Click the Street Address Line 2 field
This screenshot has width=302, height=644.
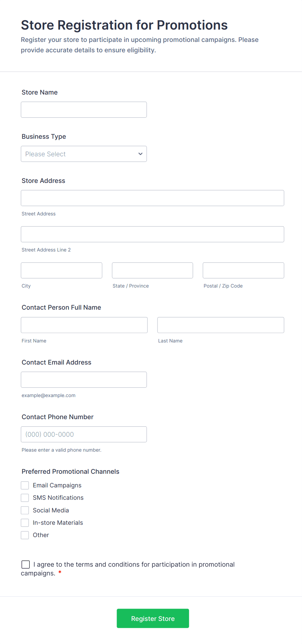[x=152, y=234]
